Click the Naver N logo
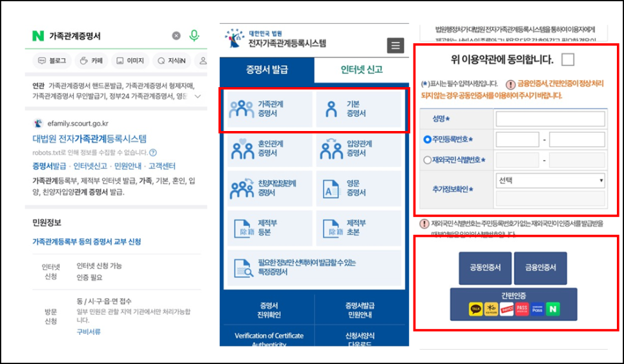The height and width of the screenshot is (364, 624). click(x=38, y=35)
